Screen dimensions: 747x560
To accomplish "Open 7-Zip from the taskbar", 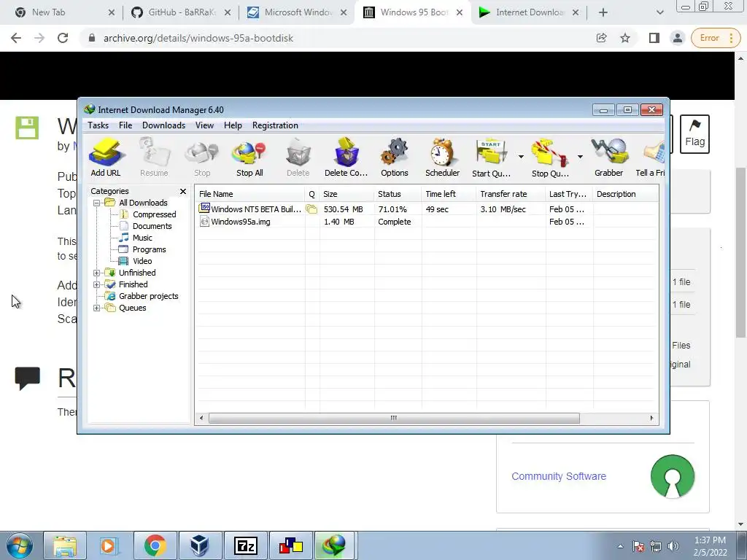I will tap(246, 545).
